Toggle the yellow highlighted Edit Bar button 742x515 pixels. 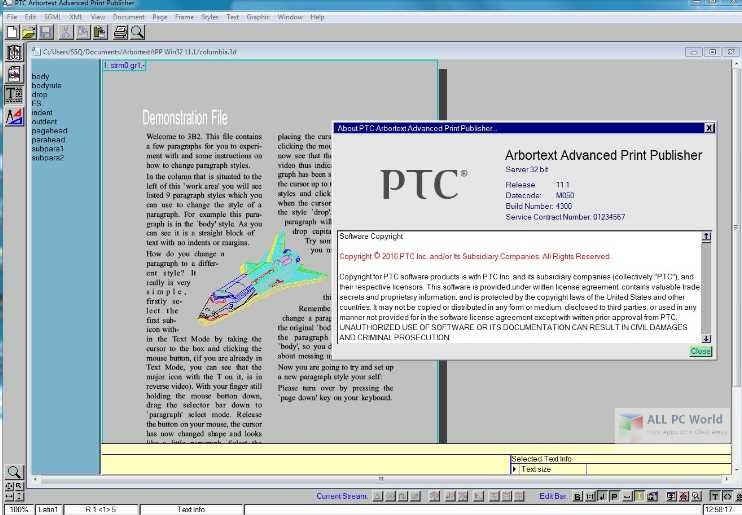[x=639, y=497]
